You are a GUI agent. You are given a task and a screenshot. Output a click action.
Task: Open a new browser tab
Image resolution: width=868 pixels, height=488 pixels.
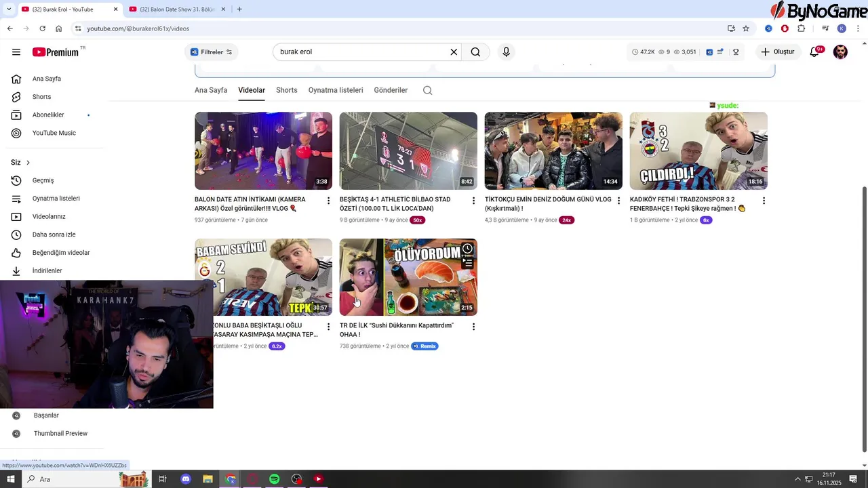click(x=239, y=9)
